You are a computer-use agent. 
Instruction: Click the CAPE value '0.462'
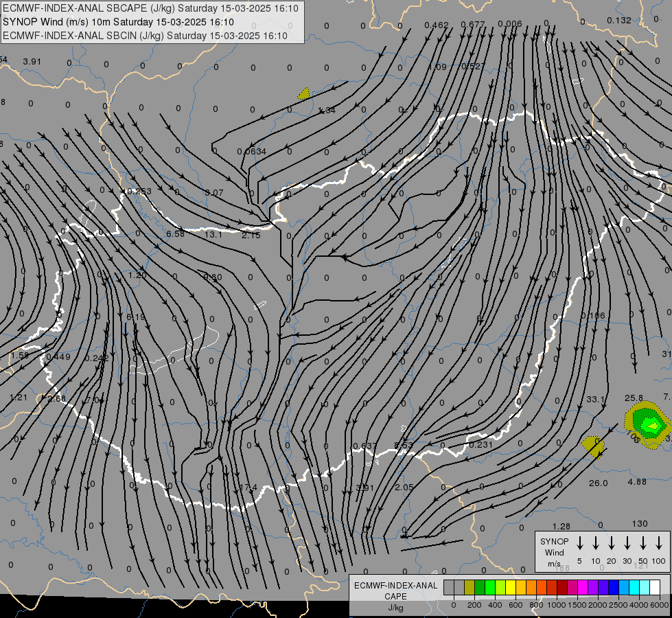tap(437, 25)
